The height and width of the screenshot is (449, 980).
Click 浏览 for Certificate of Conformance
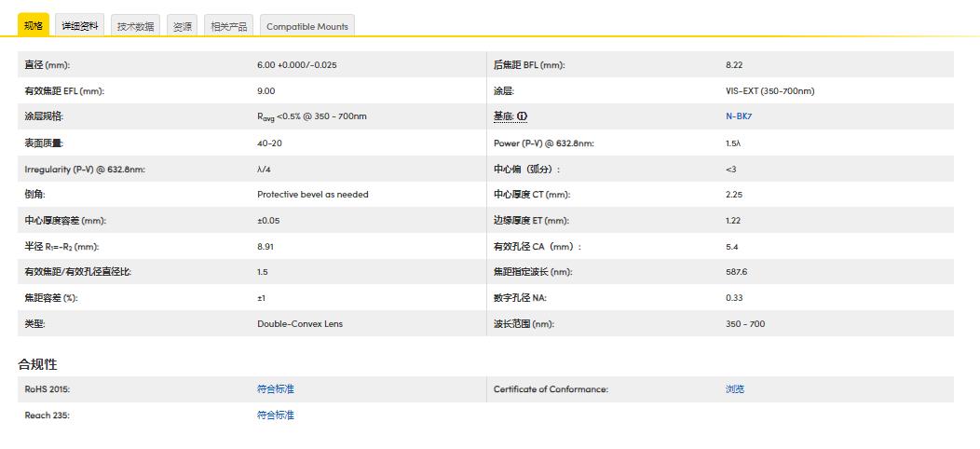735,389
